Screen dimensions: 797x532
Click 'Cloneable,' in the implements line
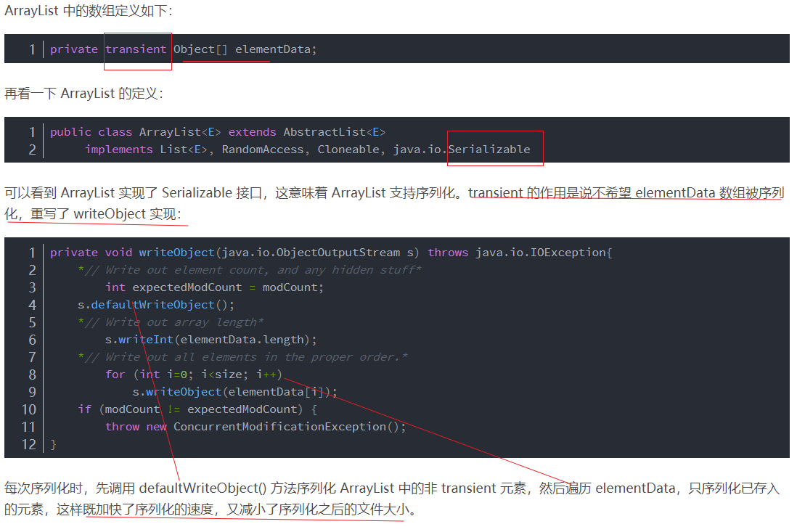(x=352, y=150)
